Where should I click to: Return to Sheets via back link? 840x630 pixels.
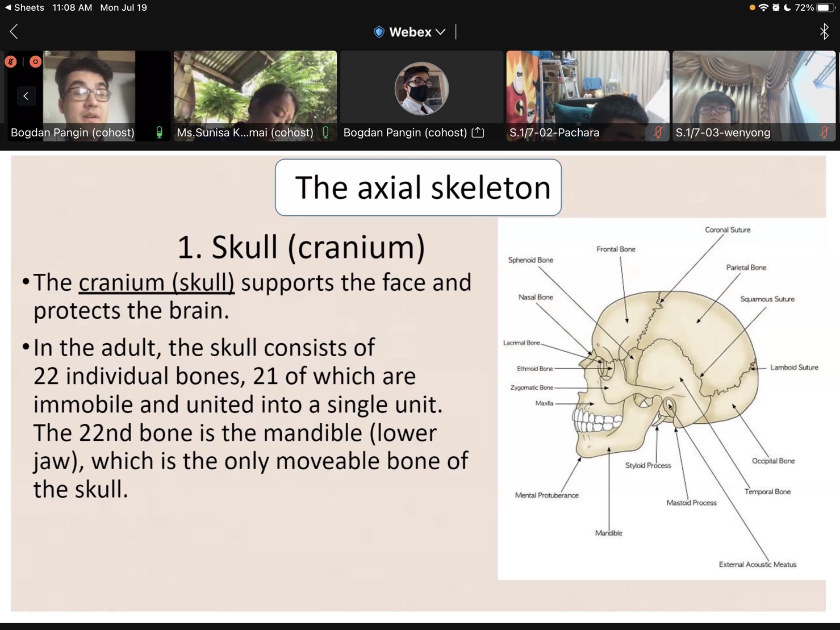click(x=24, y=7)
